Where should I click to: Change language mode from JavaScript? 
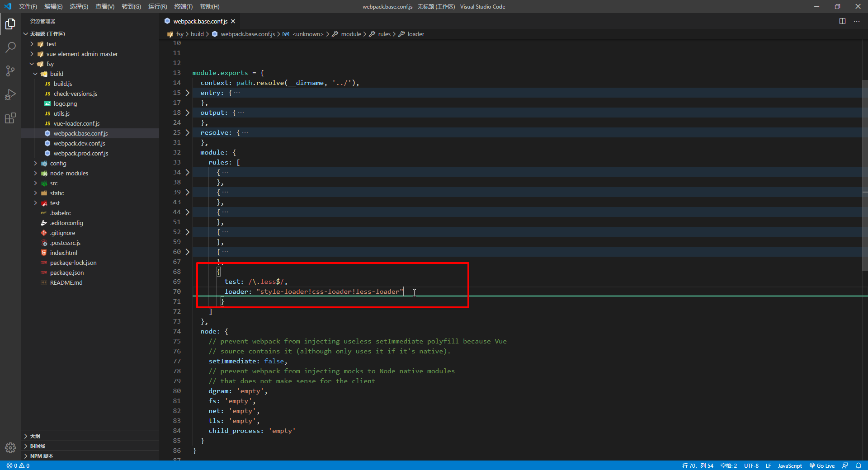(x=789, y=465)
